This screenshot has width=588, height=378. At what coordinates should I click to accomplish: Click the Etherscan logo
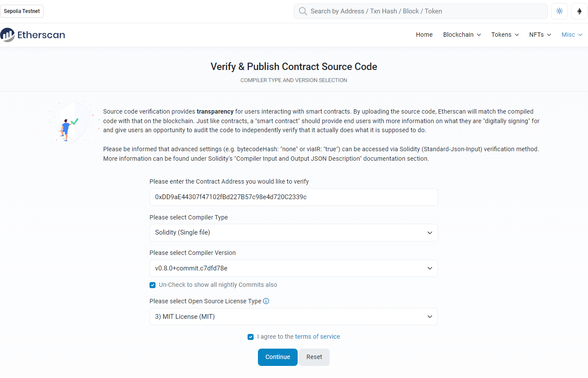pos(33,35)
